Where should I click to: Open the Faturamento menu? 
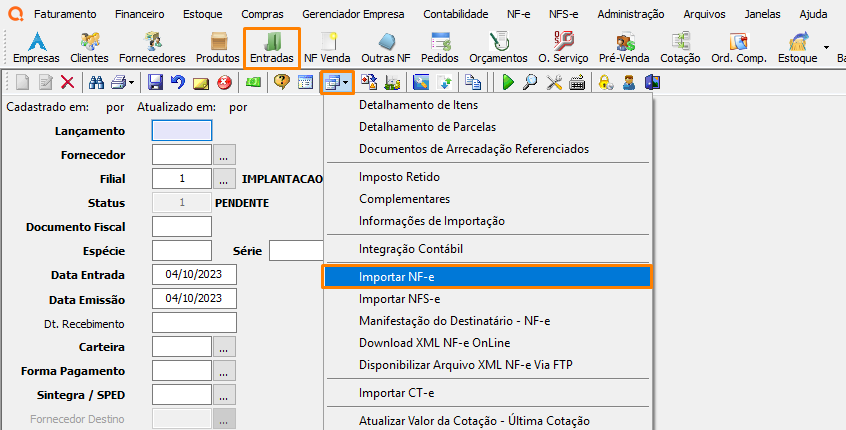click(x=65, y=14)
